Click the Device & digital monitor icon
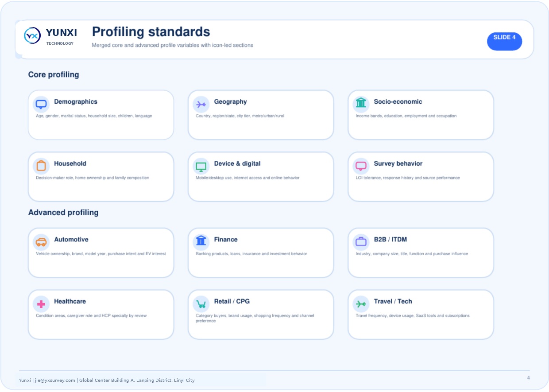 (x=201, y=167)
